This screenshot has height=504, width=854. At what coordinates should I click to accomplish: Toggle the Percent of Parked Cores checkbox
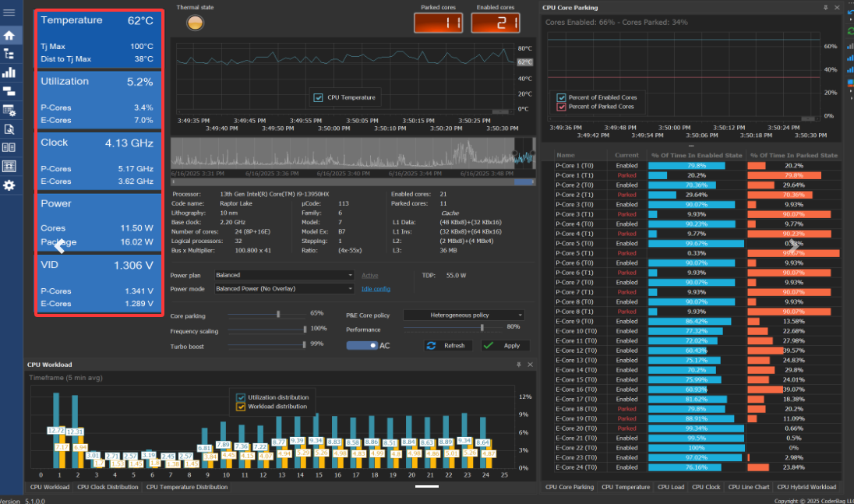[561, 107]
